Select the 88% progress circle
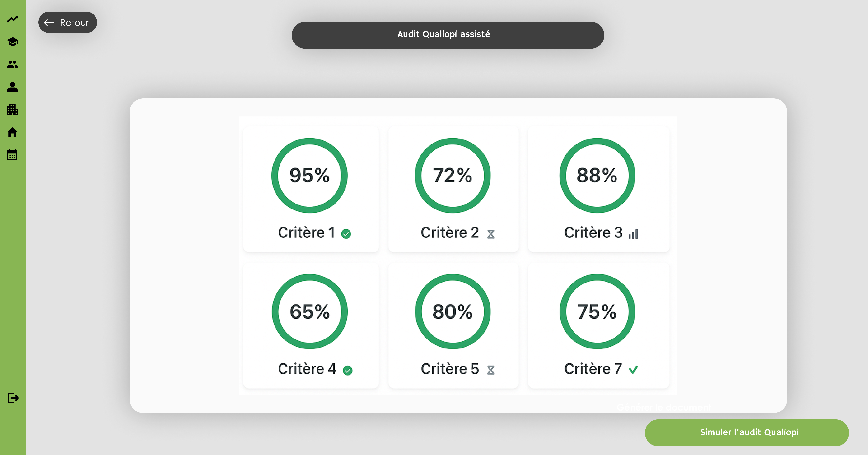Viewport: 868px width, 455px height. (597, 175)
